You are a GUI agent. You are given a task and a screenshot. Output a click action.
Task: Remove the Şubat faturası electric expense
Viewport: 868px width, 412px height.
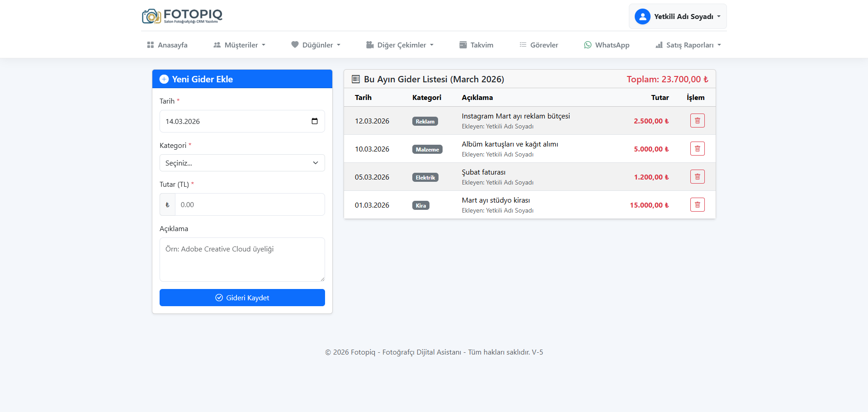pyautogui.click(x=697, y=177)
